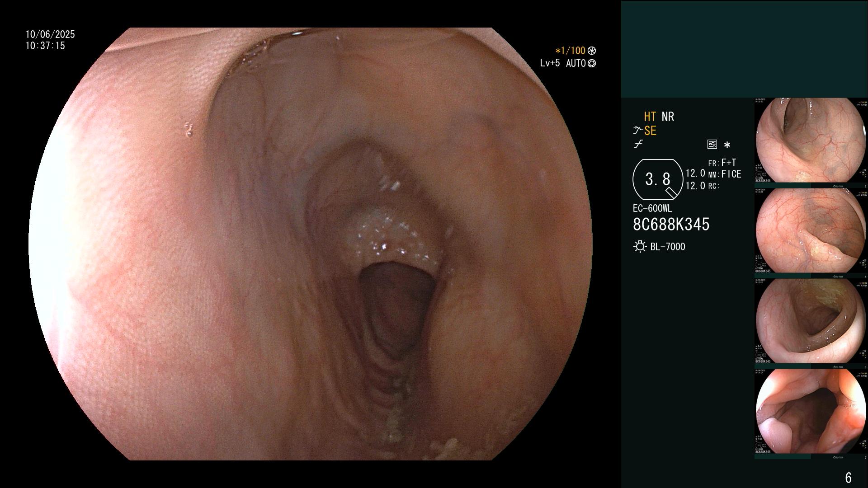This screenshot has width=868, height=488.
Task: Click the scope diameter 3.8 icon
Action: tap(658, 179)
